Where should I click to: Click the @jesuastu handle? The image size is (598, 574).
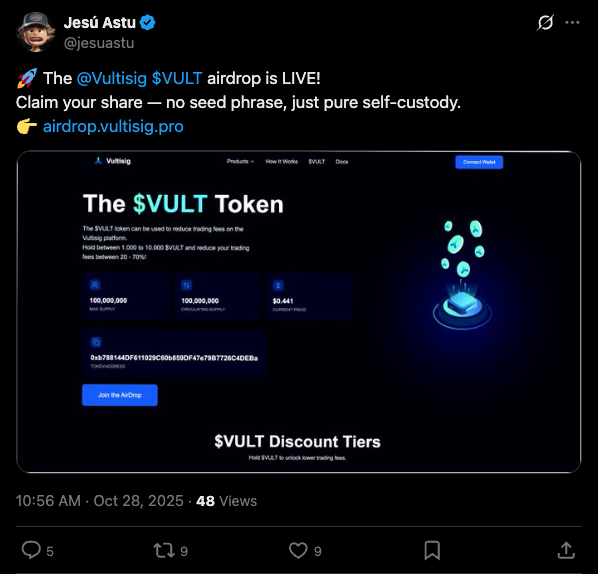pyautogui.click(x=99, y=43)
